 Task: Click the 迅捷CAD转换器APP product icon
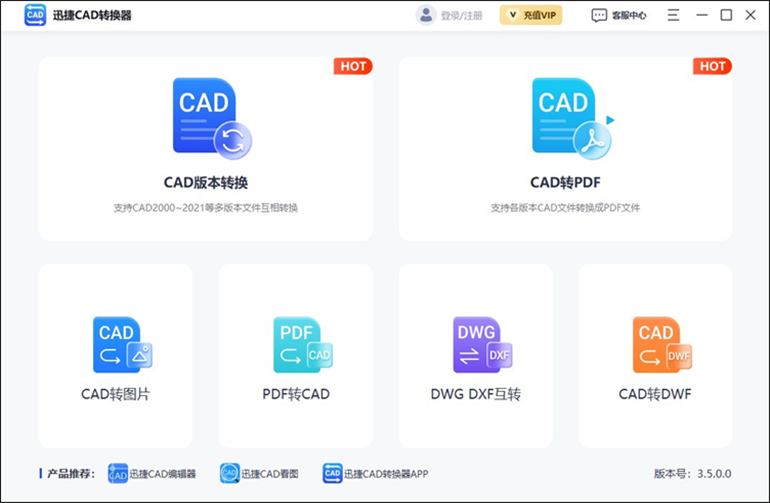coord(332,474)
